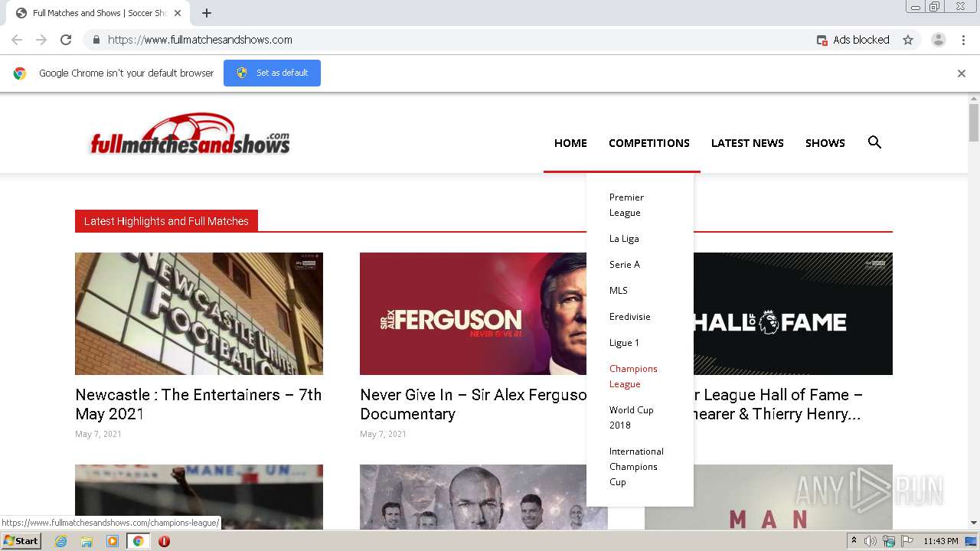This screenshot has width=980, height=551.
Task: Open the Windows Start button
Action: 21,541
